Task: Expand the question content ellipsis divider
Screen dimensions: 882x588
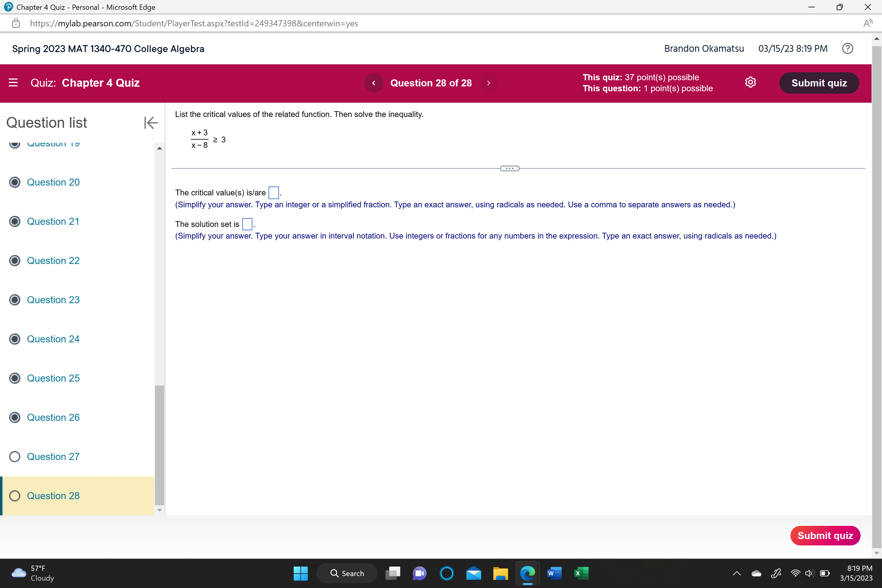Action: click(x=509, y=168)
